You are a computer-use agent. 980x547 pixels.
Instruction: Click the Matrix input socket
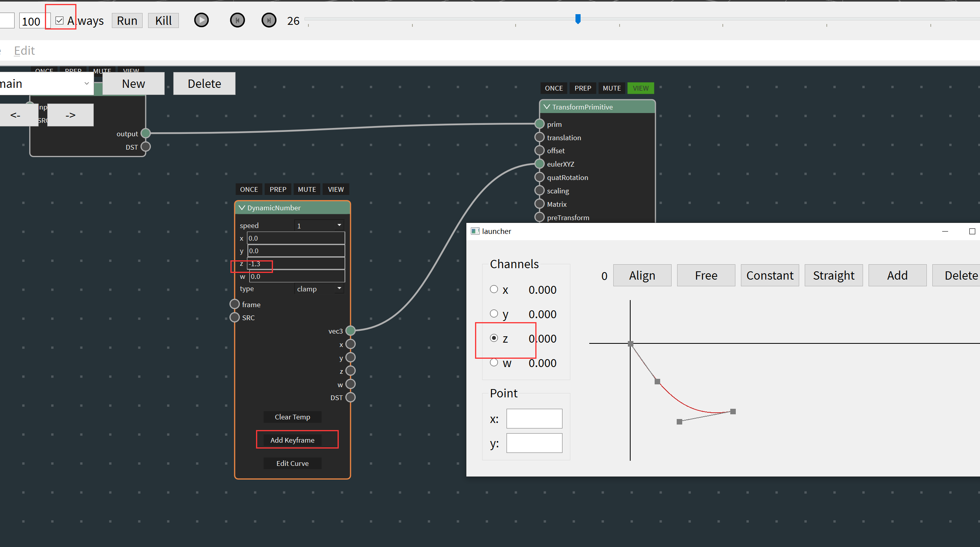tap(540, 204)
